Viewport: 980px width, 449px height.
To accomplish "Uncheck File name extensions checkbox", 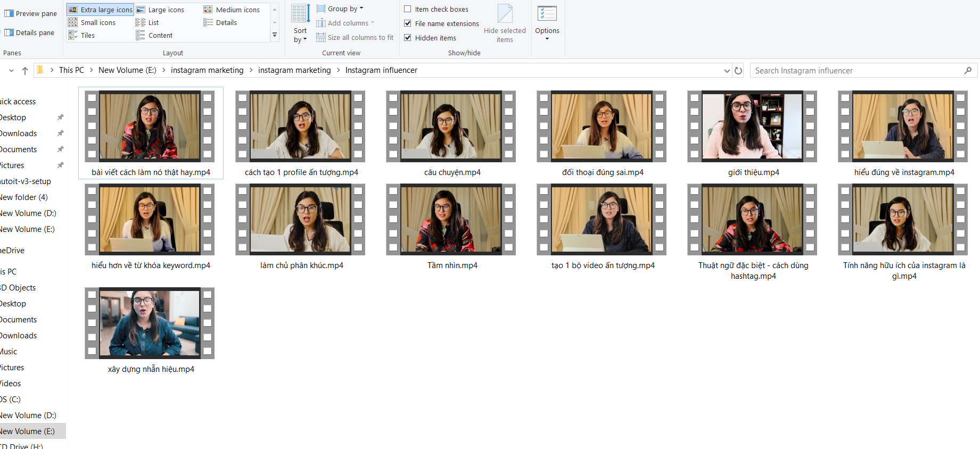I will pyautogui.click(x=408, y=23).
